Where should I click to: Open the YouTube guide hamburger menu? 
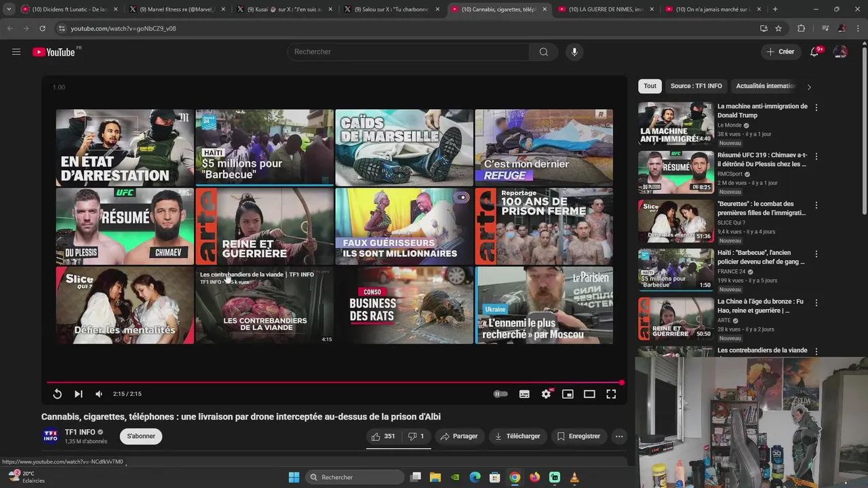click(16, 52)
